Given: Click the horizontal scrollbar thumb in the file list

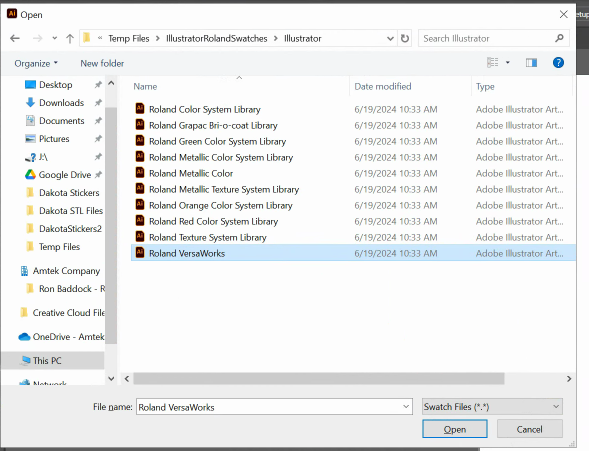Looking at the screenshot, I should 319,379.
